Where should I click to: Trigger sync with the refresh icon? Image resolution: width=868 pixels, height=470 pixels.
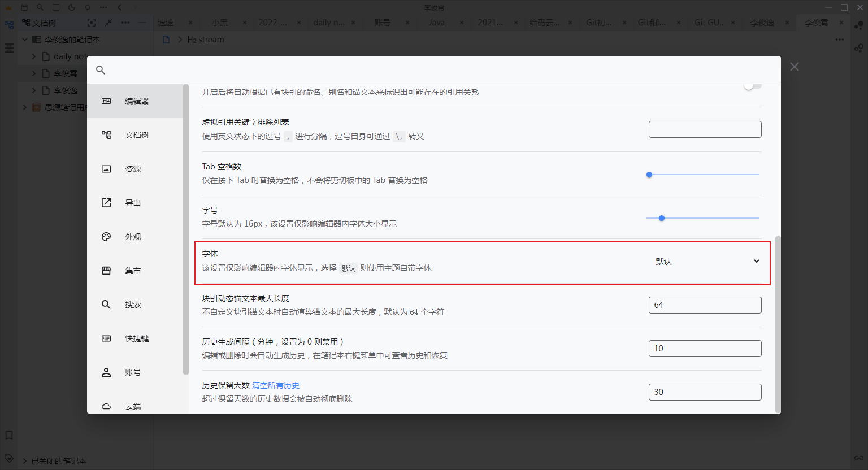(88, 7)
